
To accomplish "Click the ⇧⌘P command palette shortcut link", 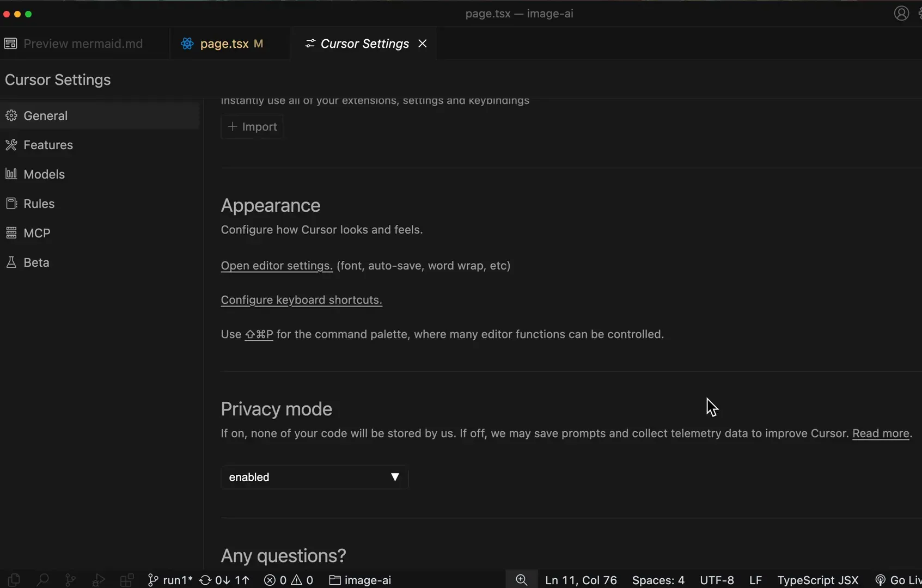I will (x=259, y=335).
